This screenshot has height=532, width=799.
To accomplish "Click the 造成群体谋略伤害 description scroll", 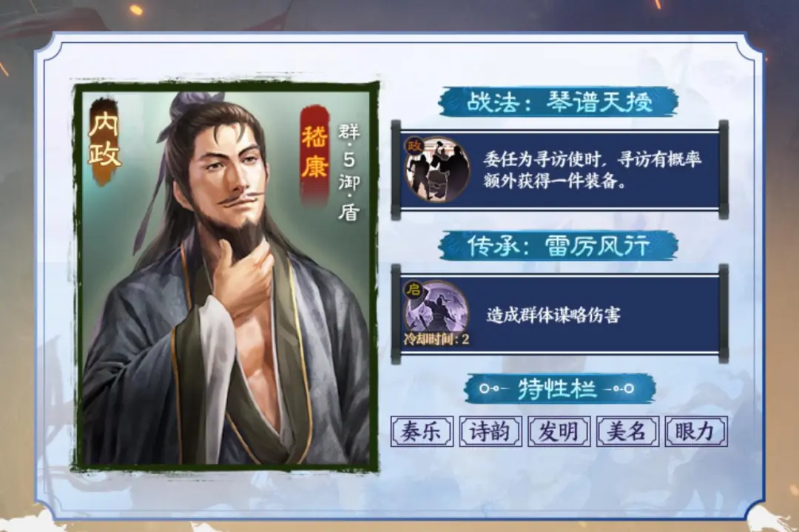I will 559,314.
